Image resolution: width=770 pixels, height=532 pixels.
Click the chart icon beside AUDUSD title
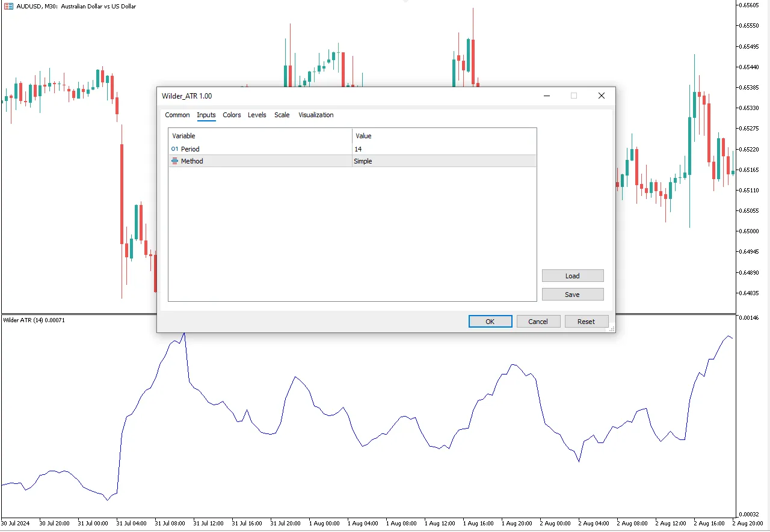click(8, 7)
